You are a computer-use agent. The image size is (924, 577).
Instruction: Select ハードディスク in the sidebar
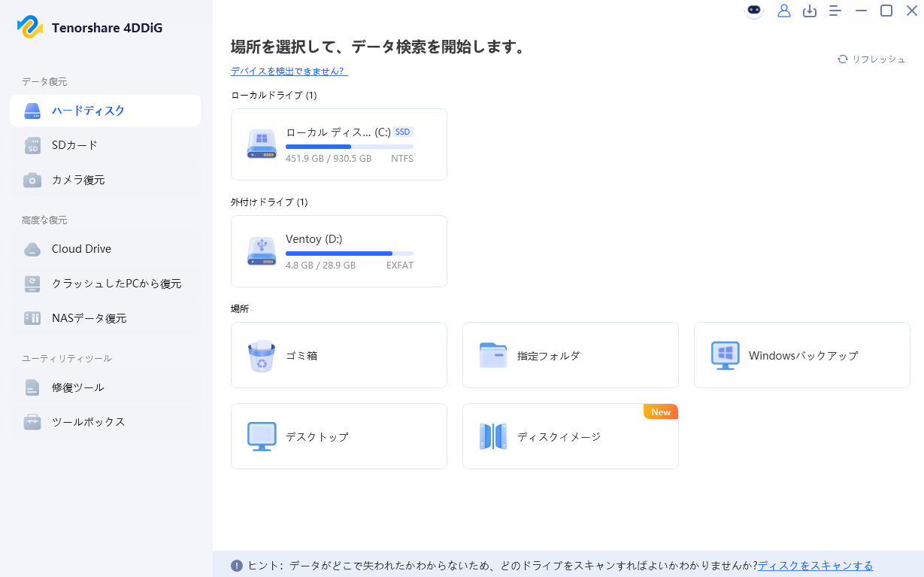tap(105, 111)
